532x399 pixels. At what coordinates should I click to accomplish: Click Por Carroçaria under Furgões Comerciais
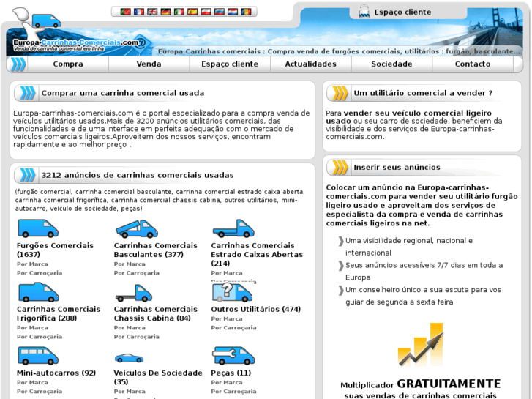pos(40,272)
